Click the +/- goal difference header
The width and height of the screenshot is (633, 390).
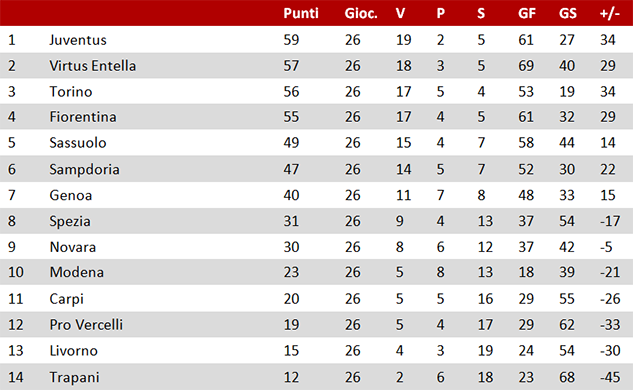pos(609,13)
